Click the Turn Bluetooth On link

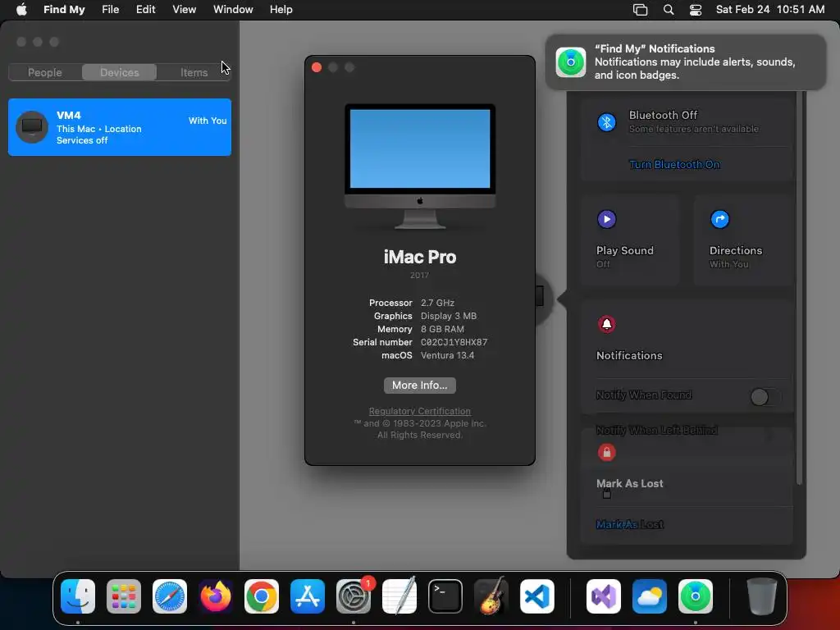(674, 164)
